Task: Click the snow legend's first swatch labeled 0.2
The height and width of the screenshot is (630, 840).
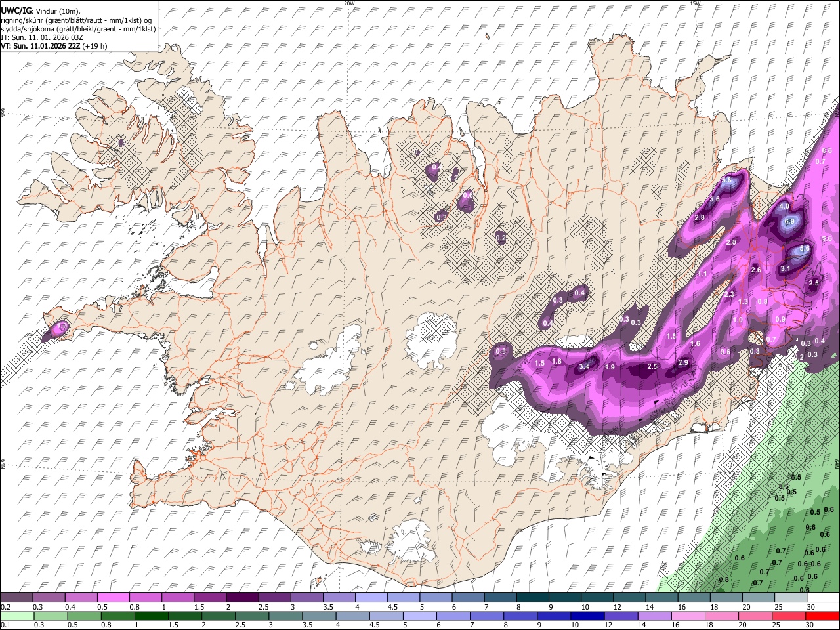Action: click(x=16, y=597)
